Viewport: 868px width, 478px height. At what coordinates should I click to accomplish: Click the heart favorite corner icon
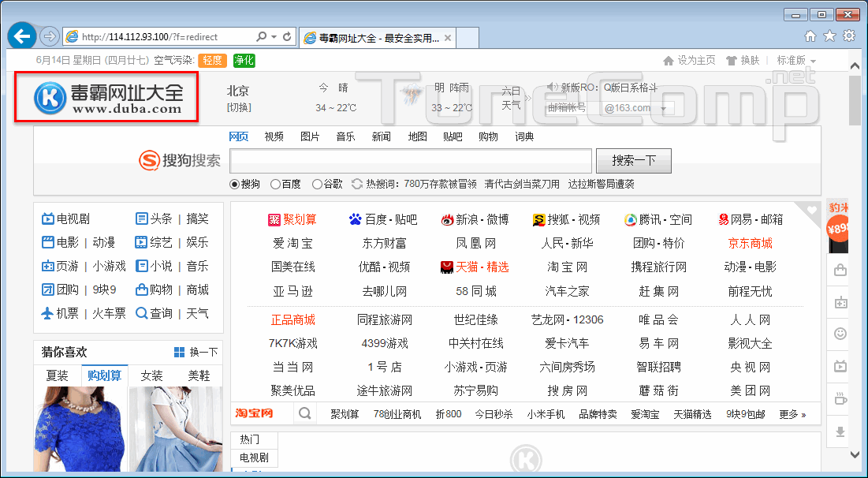tap(811, 211)
